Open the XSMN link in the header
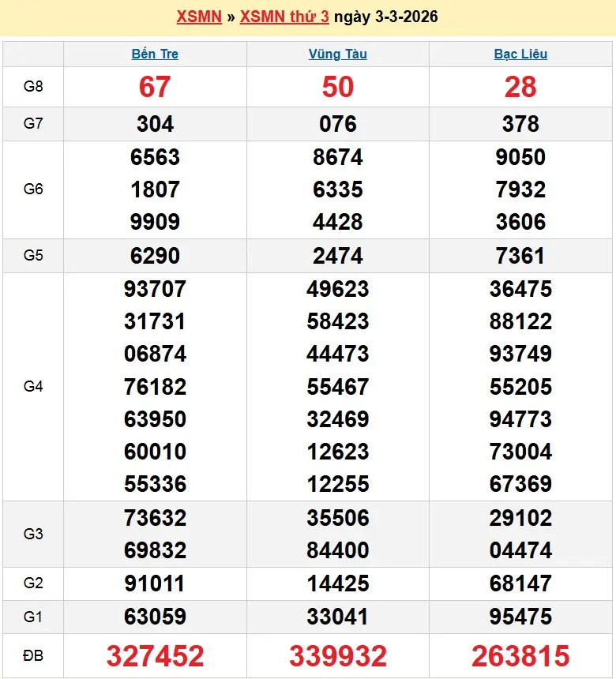 [198, 17]
